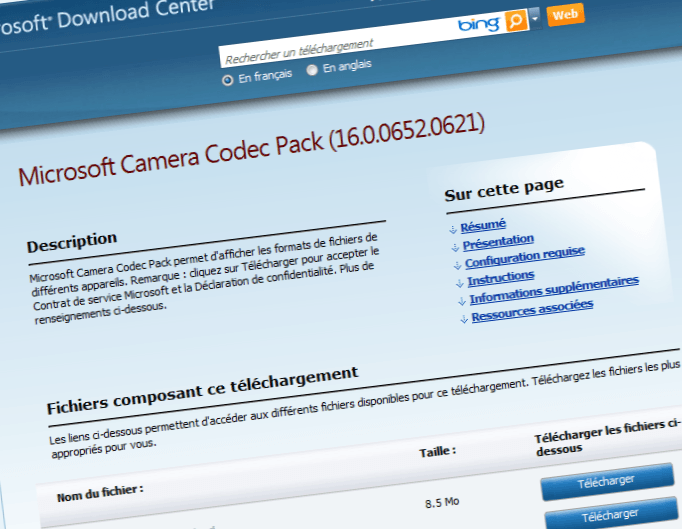Image resolution: width=682 pixels, height=529 pixels.
Task: Select the En anglais radio button
Action: (312, 70)
